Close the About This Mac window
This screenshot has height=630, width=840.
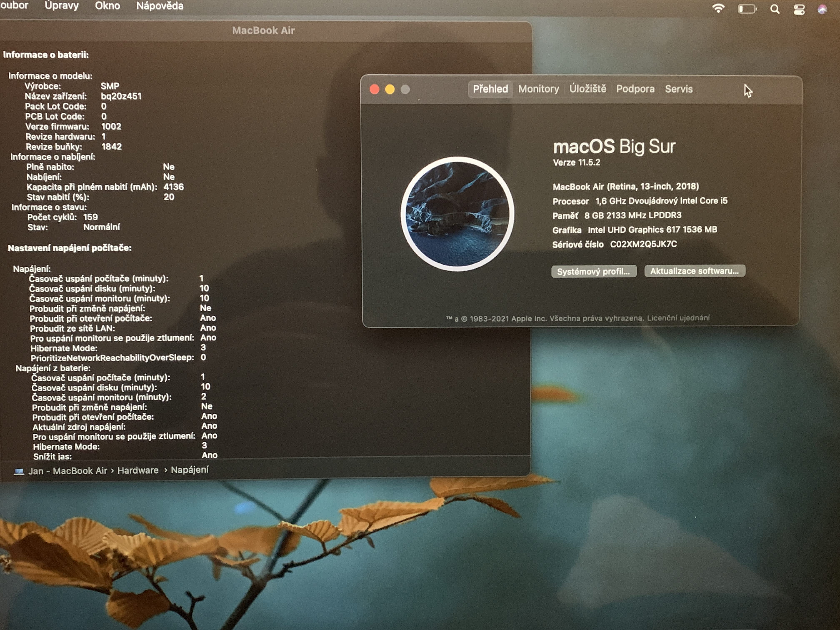pos(374,89)
